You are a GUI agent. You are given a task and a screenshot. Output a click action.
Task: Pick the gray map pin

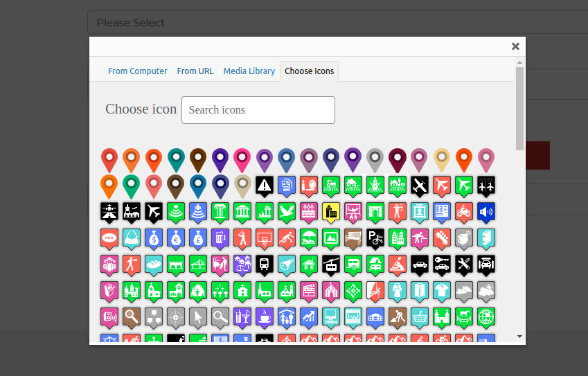[x=375, y=160]
